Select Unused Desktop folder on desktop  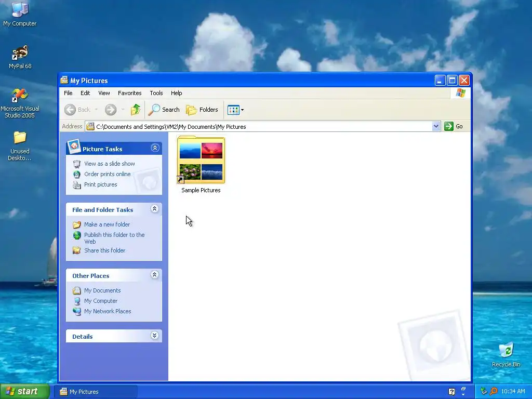tap(20, 146)
